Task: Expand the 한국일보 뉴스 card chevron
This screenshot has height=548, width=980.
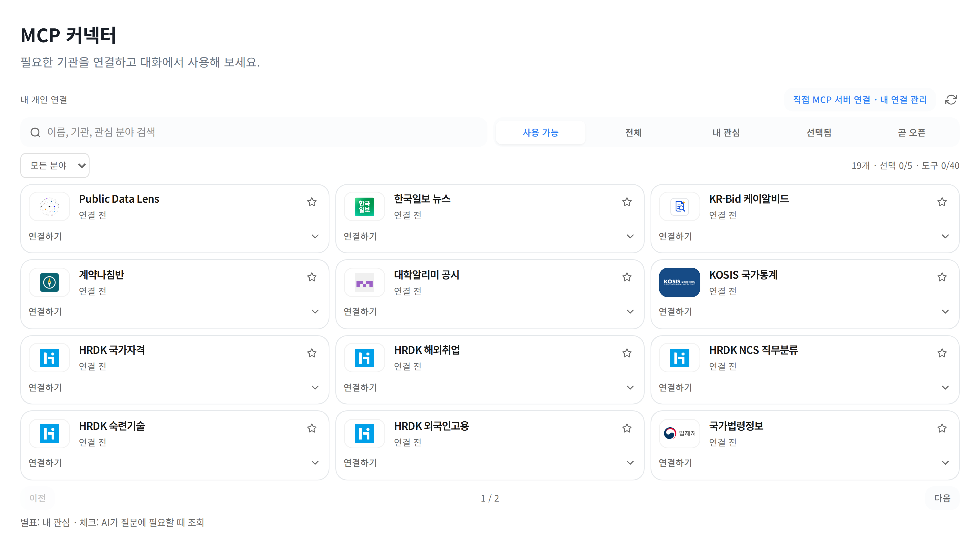Action: pyautogui.click(x=630, y=236)
